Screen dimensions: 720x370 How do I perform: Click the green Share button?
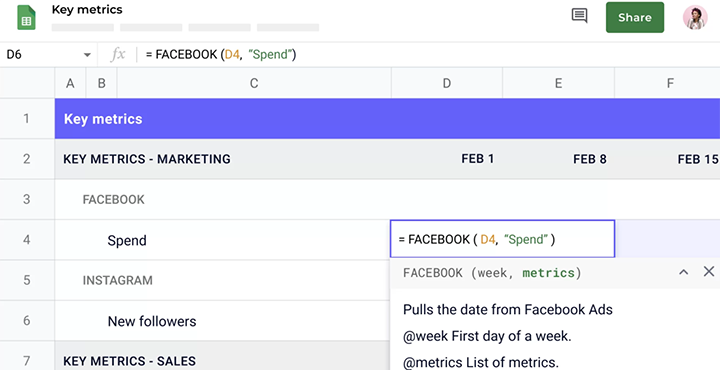(635, 17)
